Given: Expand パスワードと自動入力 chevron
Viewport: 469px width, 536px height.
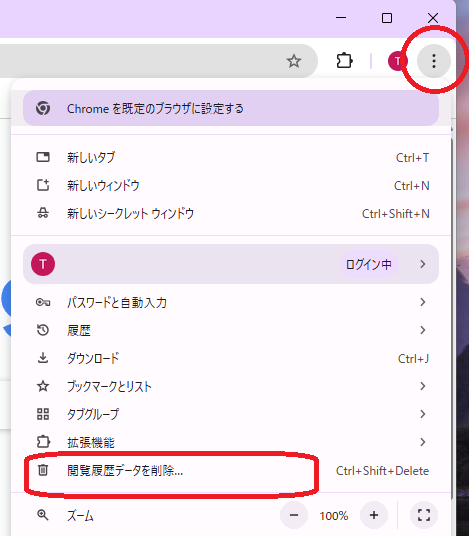Looking at the screenshot, I should click(x=423, y=302).
